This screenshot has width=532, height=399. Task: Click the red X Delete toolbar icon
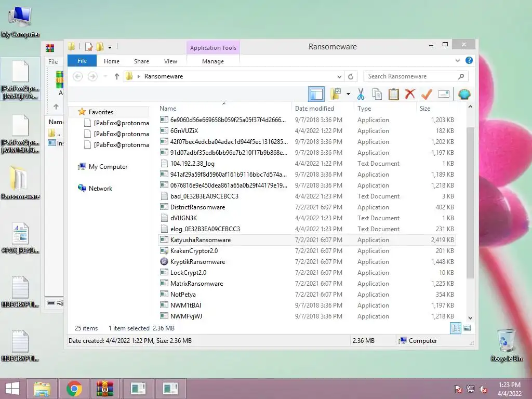coord(410,94)
